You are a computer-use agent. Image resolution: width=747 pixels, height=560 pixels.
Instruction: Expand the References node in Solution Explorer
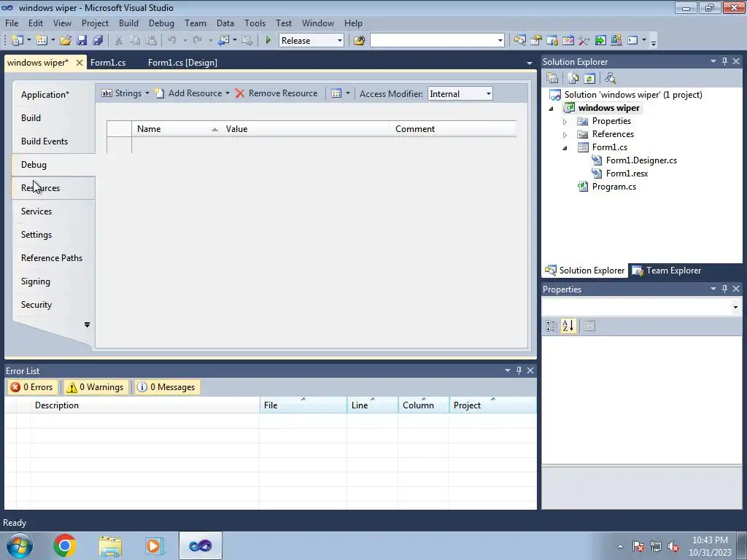coord(565,135)
